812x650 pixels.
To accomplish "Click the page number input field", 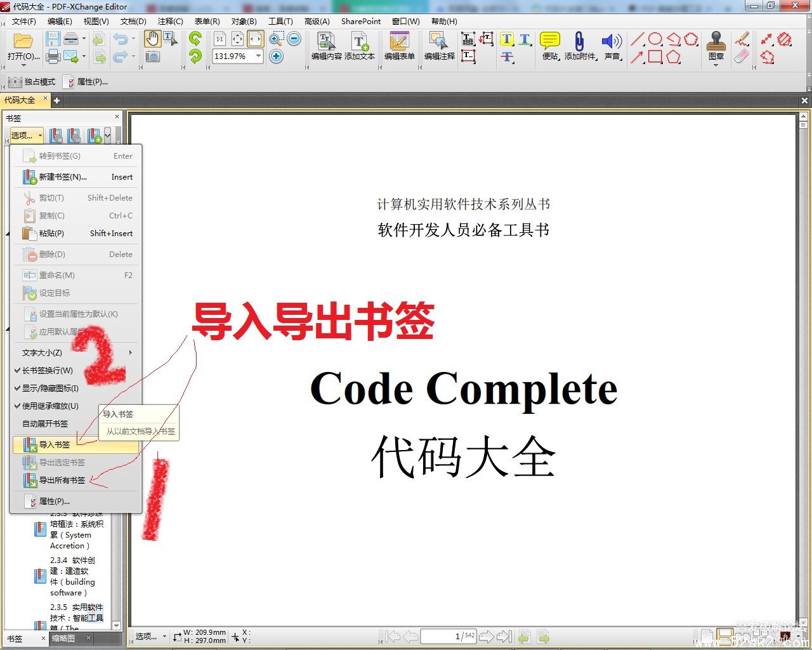I will tap(449, 636).
